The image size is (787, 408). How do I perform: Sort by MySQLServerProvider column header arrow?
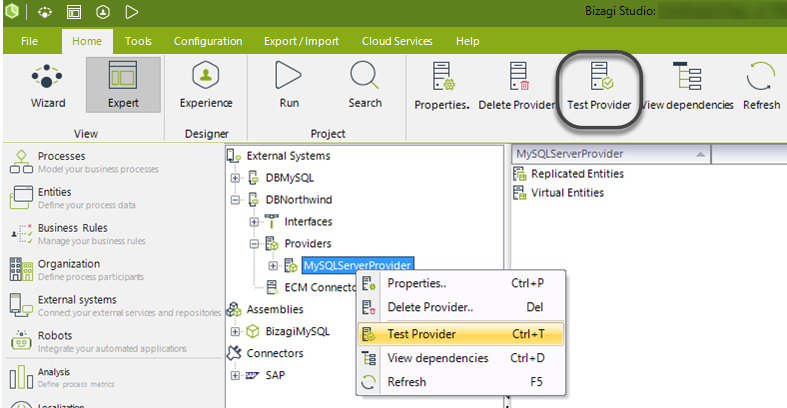[700, 155]
